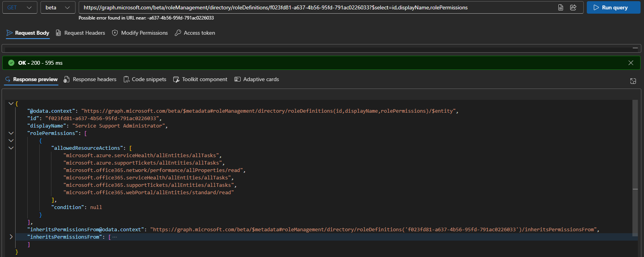644x257 pixels.
Task: Click the vertical scrollbar of response viewer
Action: click(x=635, y=168)
